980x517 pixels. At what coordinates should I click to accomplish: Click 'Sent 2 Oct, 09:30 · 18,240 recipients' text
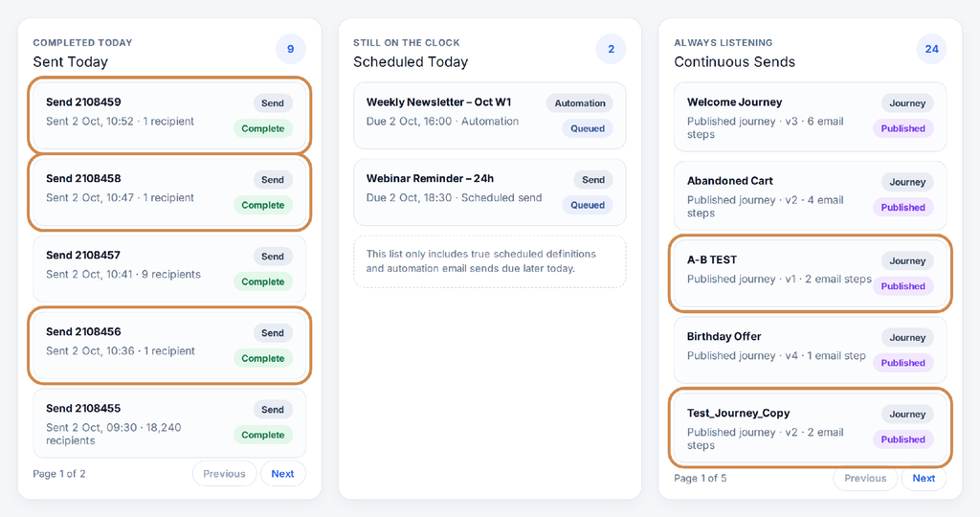point(114,434)
